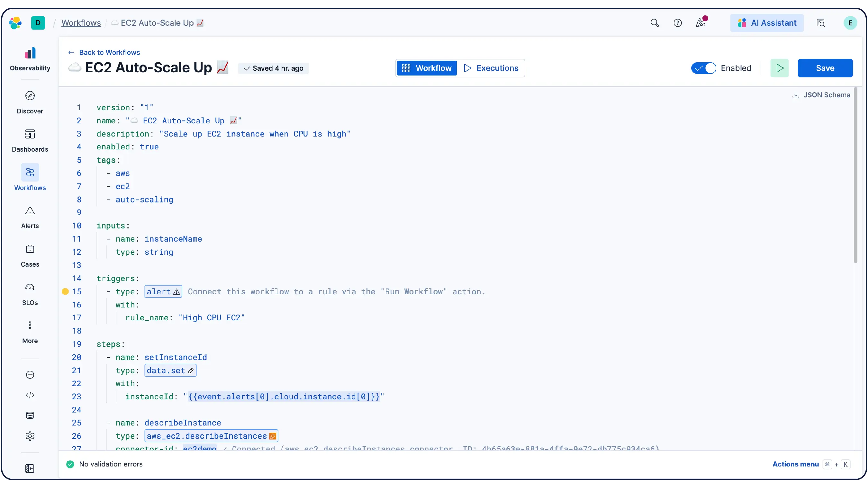
Task: Open the newsfeed notifications icon
Action: point(701,23)
